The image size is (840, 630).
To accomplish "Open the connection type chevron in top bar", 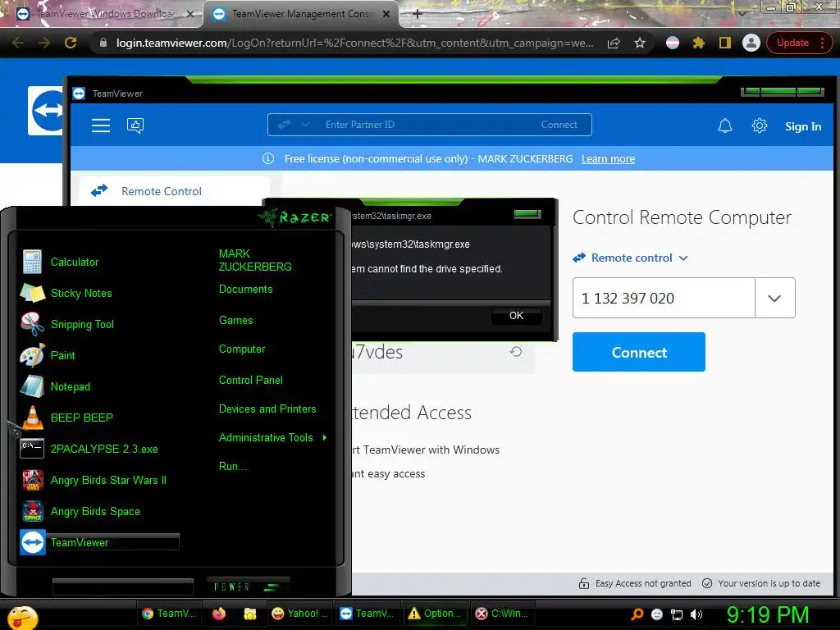I will tap(305, 125).
